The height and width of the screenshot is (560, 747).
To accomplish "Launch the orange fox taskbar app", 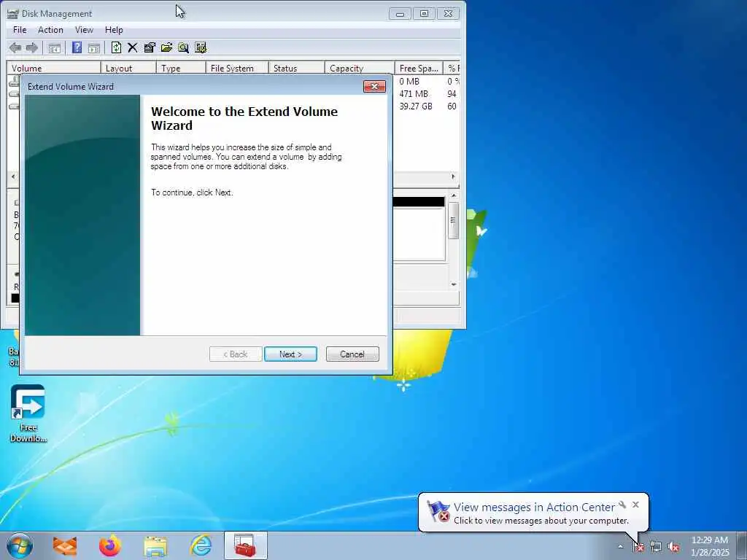I will point(65,545).
